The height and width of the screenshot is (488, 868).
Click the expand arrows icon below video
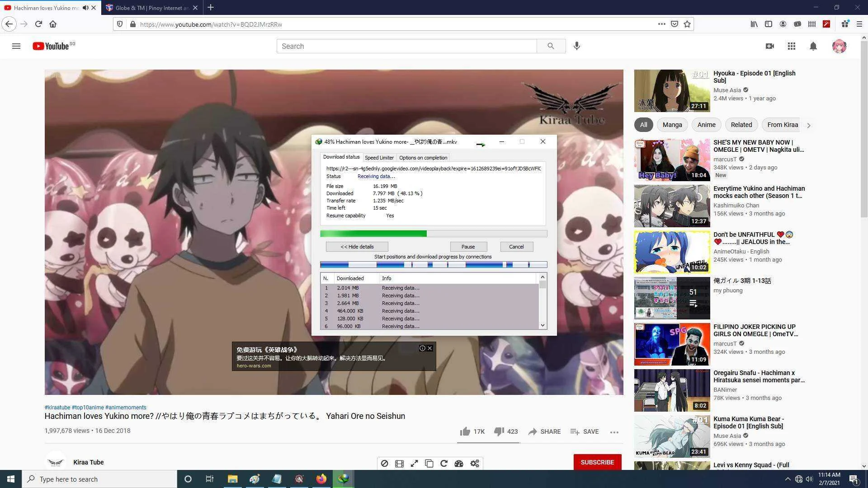414,463
